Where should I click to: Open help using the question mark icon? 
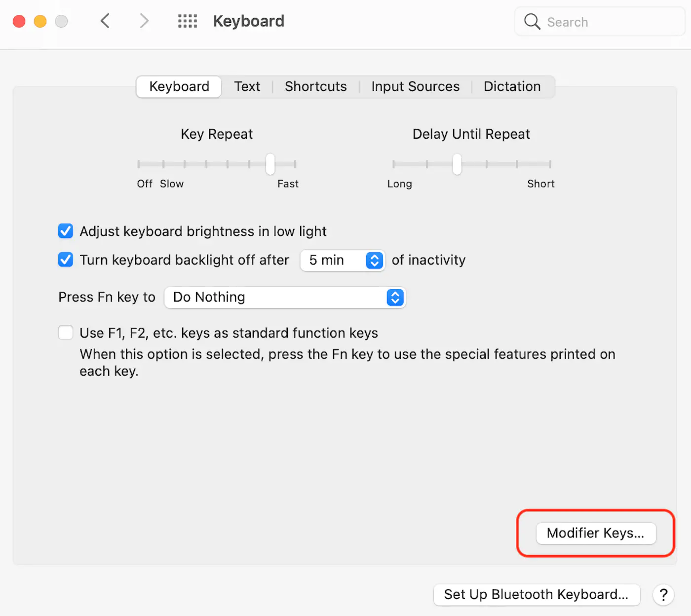click(x=663, y=595)
